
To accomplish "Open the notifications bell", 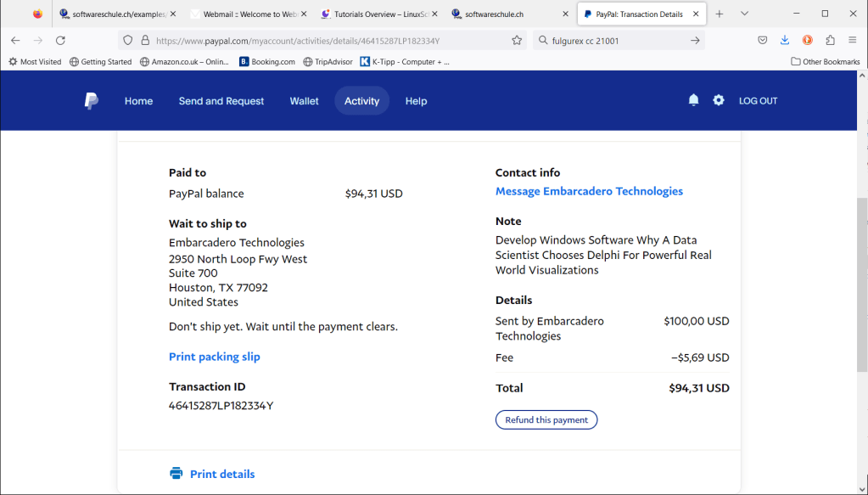I will coord(693,100).
